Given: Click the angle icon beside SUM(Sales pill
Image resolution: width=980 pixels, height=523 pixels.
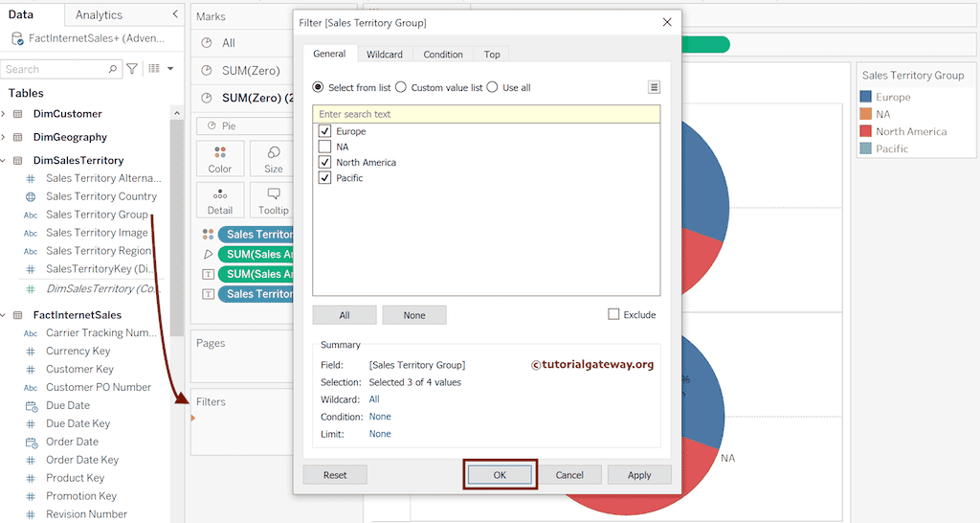Looking at the screenshot, I should click(x=208, y=255).
